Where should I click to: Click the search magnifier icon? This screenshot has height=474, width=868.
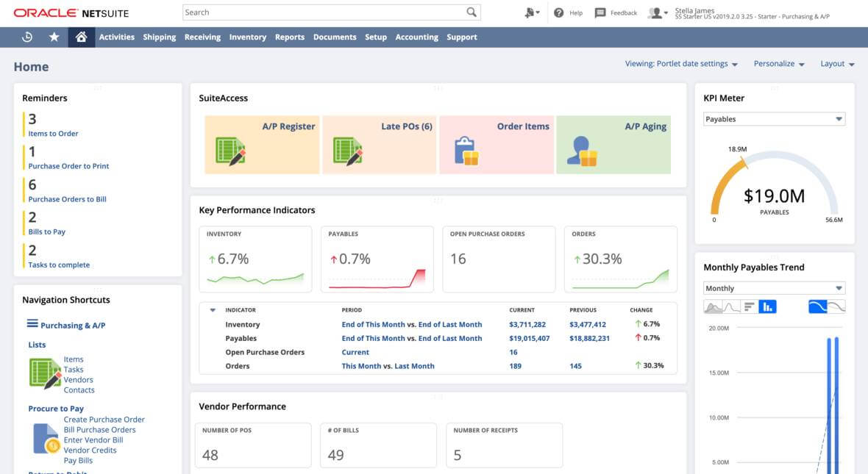pyautogui.click(x=471, y=12)
